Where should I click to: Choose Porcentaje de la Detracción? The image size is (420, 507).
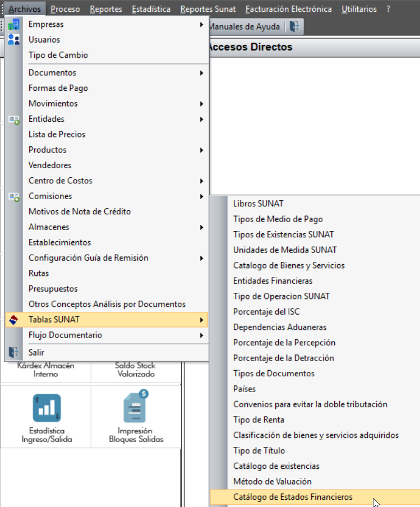click(315, 358)
